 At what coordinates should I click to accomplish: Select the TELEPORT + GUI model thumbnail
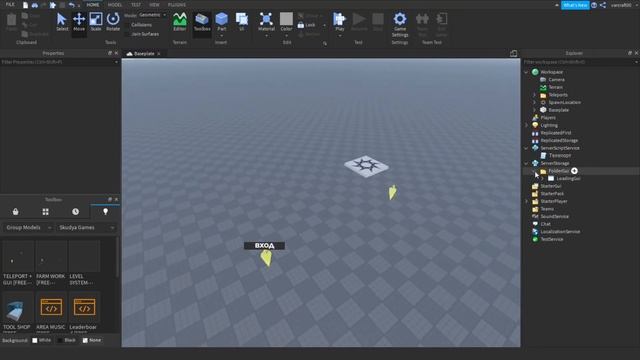[x=18, y=256]
